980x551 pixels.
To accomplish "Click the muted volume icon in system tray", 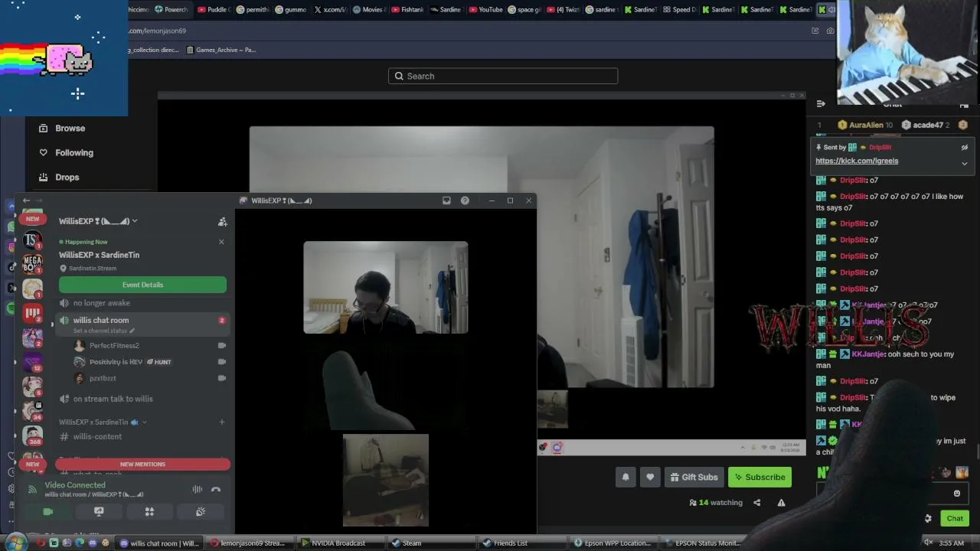I will (928, 543).
